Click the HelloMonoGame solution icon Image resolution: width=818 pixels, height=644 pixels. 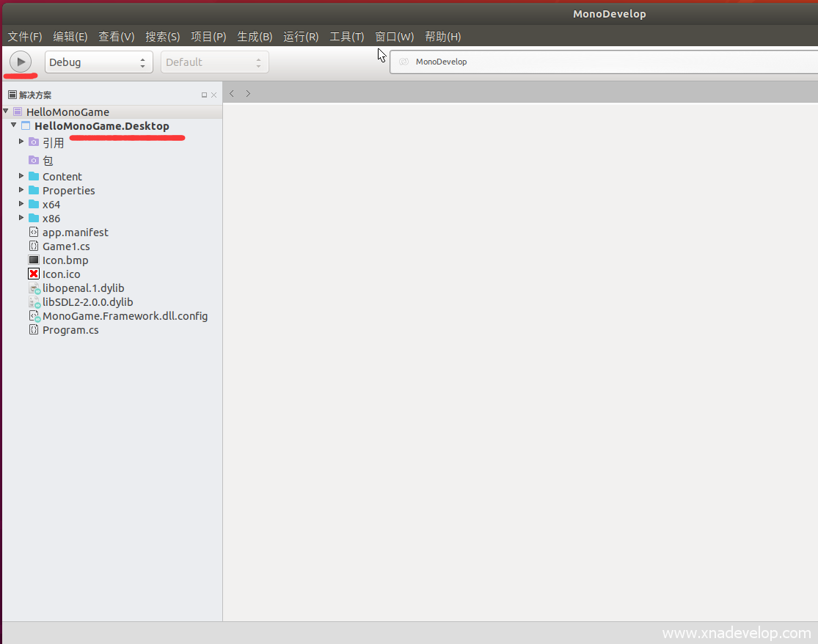(18, 112)
